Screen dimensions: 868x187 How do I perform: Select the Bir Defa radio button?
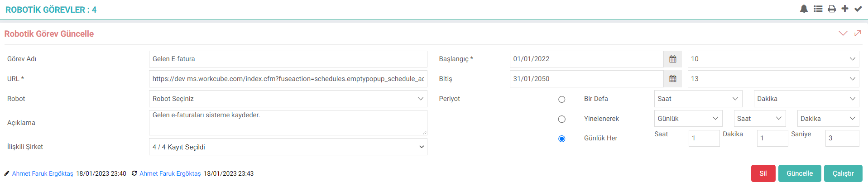click(x=562, y=99)
